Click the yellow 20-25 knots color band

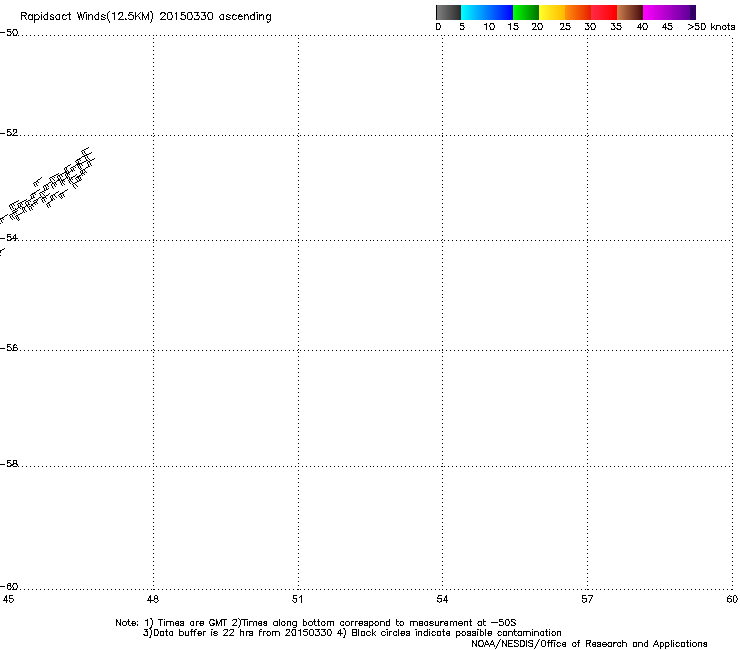(552, 12)
